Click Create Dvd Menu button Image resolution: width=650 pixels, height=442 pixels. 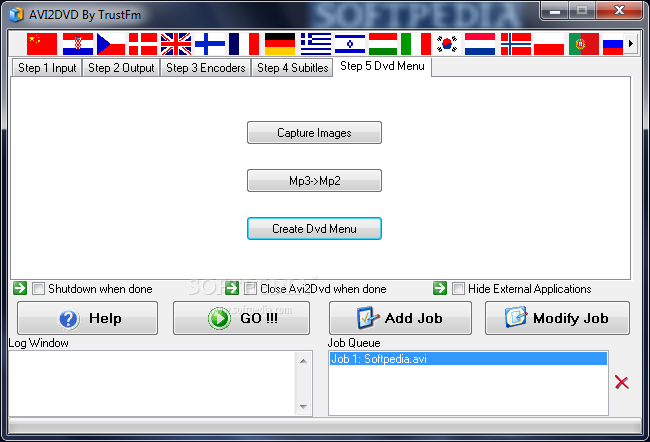click(x=314, y=229)
